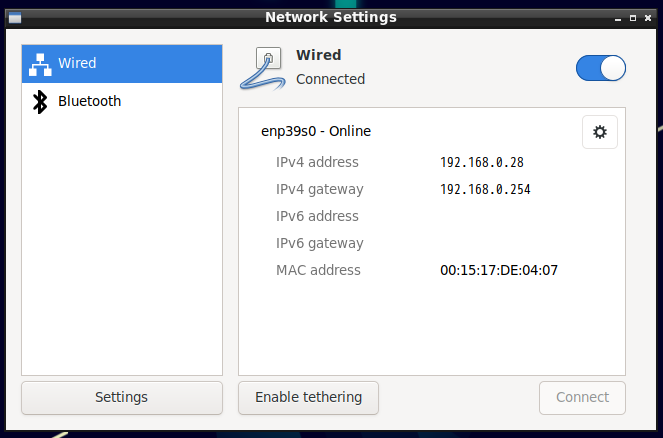
Task: Click the IPv4 address value 192.168.0.28
Action: click(482, 162)
